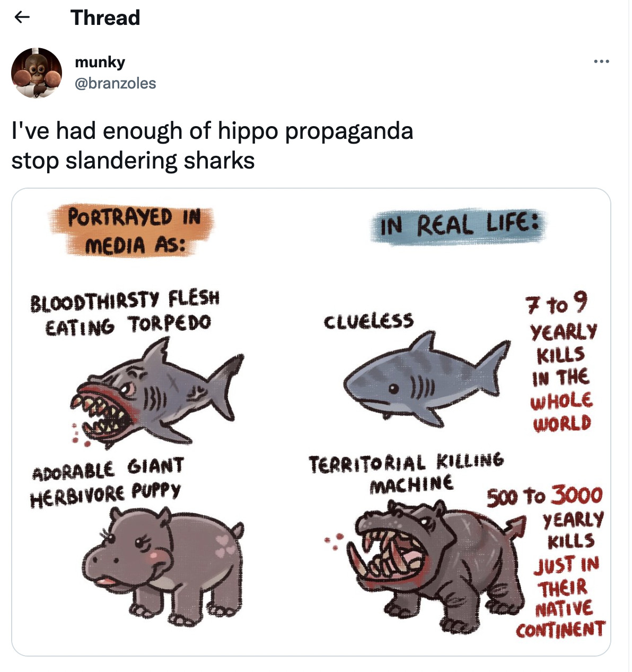Click the orange "Portrayed in media as" label
The height and width of the screenshot is (672, 632).
click(133, 231)
